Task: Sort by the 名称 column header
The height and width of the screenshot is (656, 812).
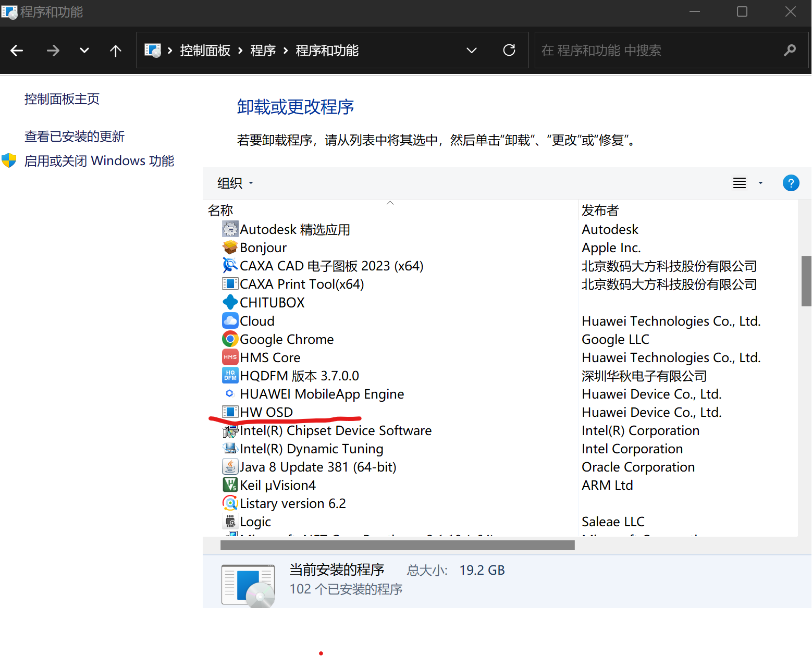Action: [220, 211]
